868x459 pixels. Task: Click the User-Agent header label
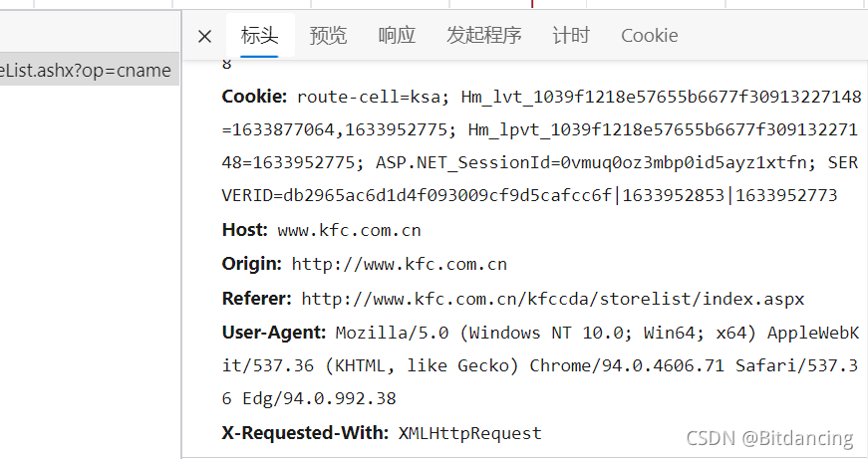tap(274, 332)
